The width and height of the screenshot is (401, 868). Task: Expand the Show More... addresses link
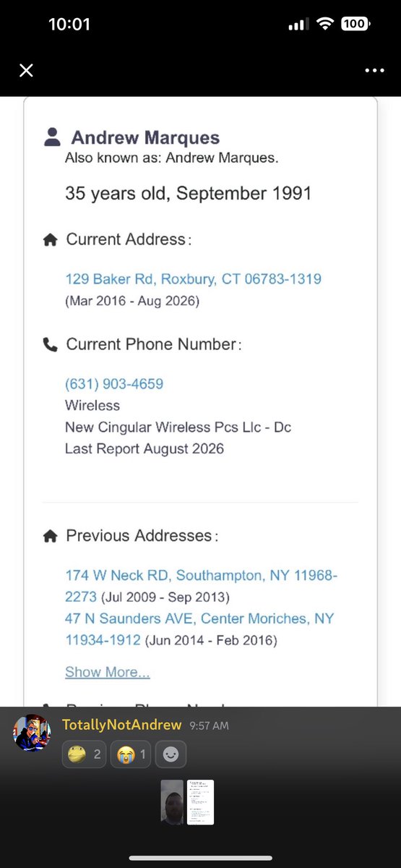[x=108, y=672]
